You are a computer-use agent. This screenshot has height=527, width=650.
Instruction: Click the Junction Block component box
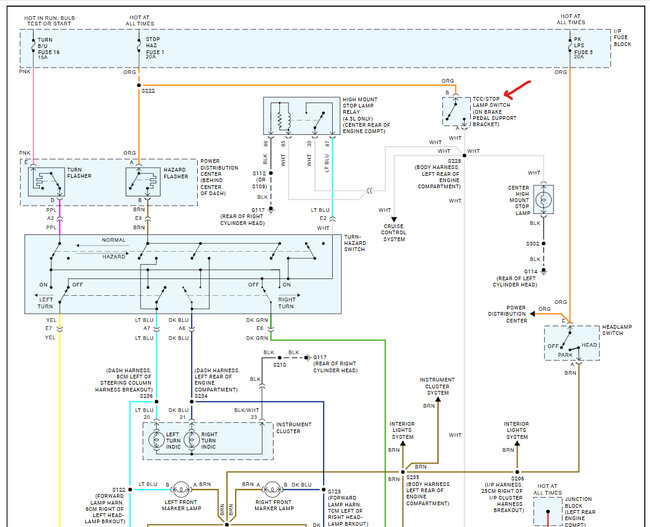[x=548, y=512]
